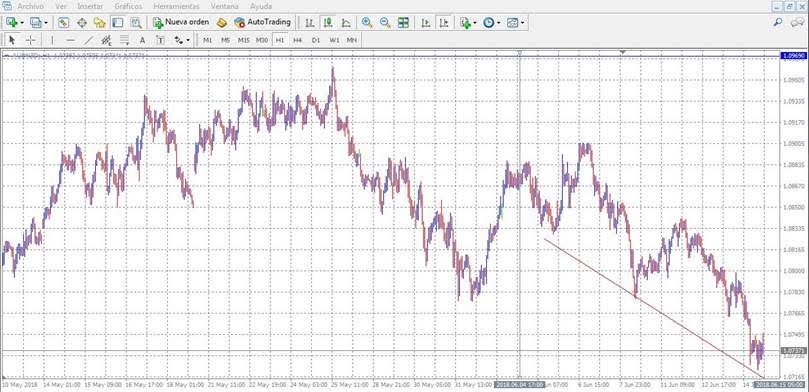Image resolution: width=809 pixels, height=392 pixels.
Task: Switch the chart to D1 daily timeframe
Action: (316, 40)
